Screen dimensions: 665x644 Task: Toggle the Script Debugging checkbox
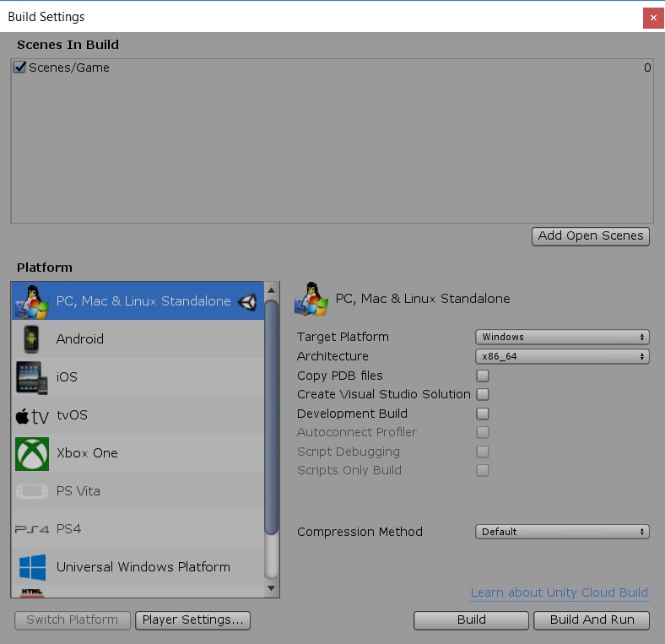point(482,452)
